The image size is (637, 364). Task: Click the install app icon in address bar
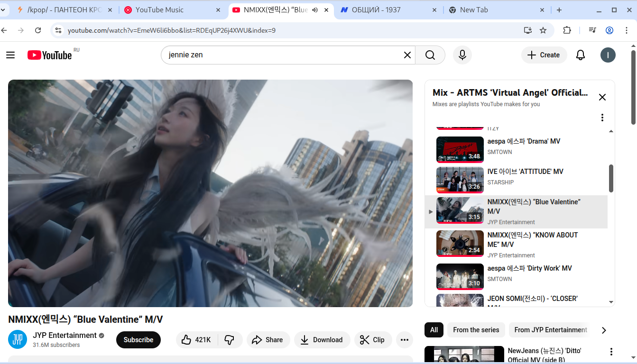[528, 30]
